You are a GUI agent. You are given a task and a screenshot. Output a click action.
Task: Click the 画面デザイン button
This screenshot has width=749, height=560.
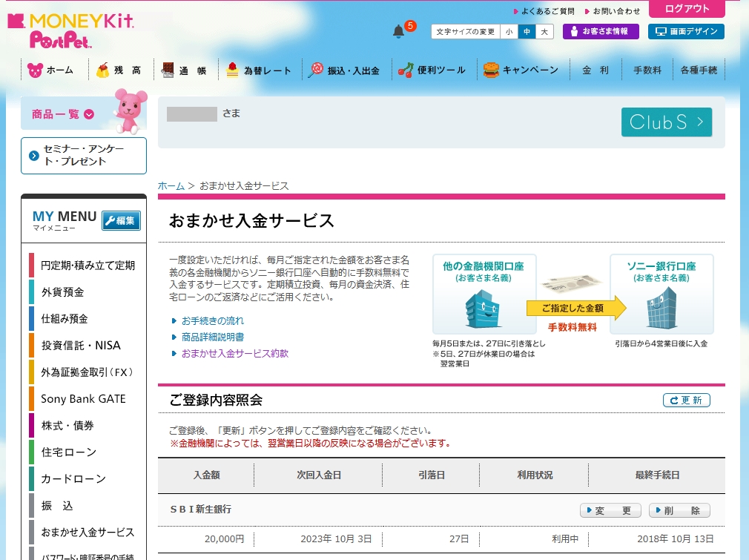[686, 32]
